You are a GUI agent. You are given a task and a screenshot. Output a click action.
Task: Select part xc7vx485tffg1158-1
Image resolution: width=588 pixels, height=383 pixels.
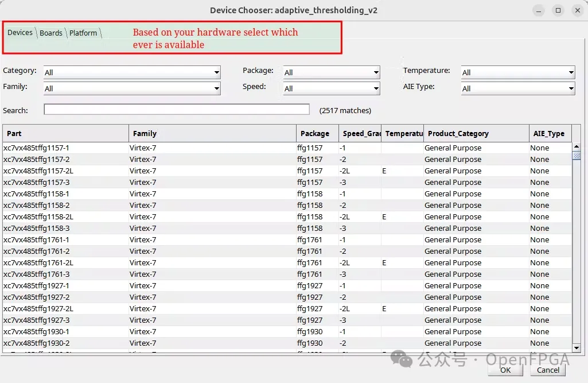287,194
